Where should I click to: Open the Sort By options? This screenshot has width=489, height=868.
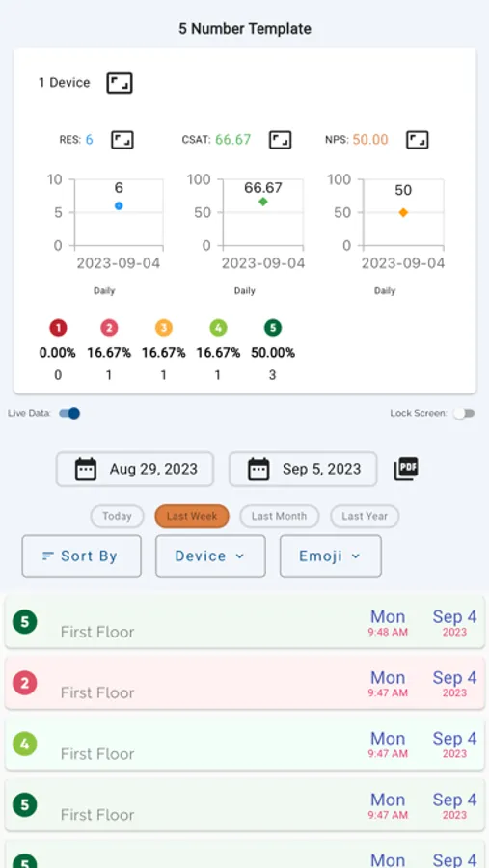click(x=81, y=556)
